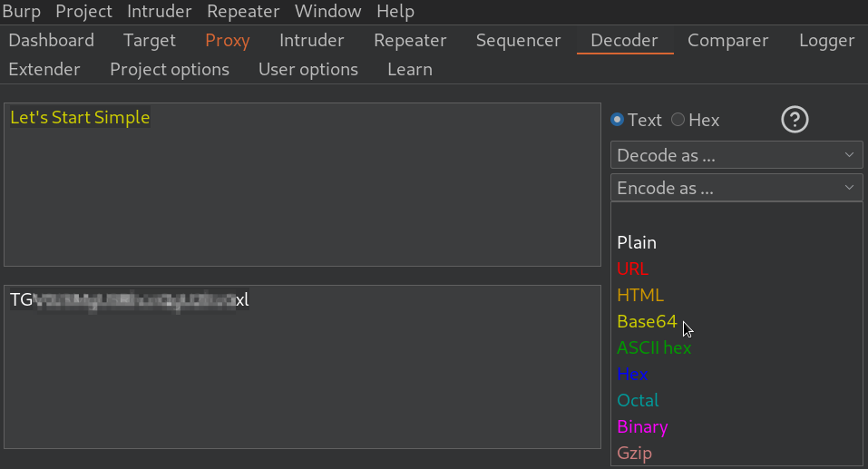
Task: Switch to the Dashboard tab
Action: (x=52, y=41)
